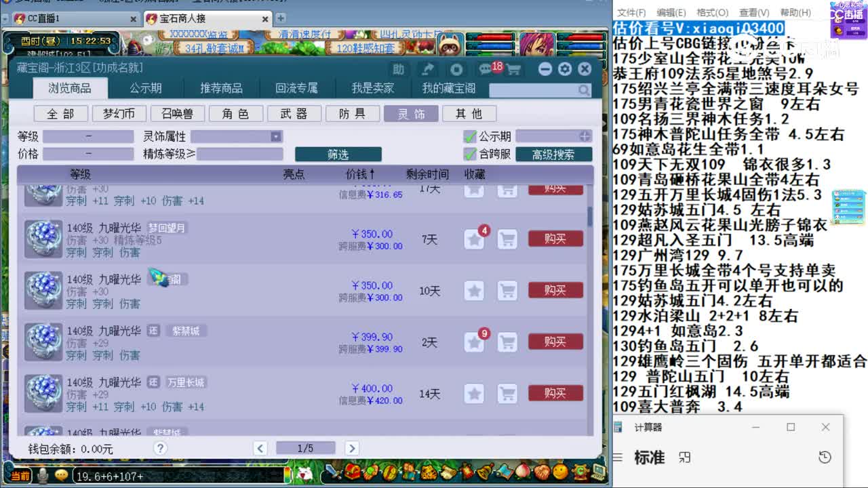Image resolution: width=868 pixels, height=488 pixels.
Task: Favorite the 紫禁城 ¥399.90 item star
Action: click(x=474, y=342)
